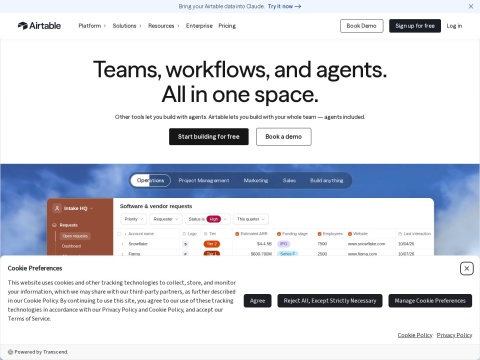Click the www.snowflake.com website cell

[x=366, y=244]
